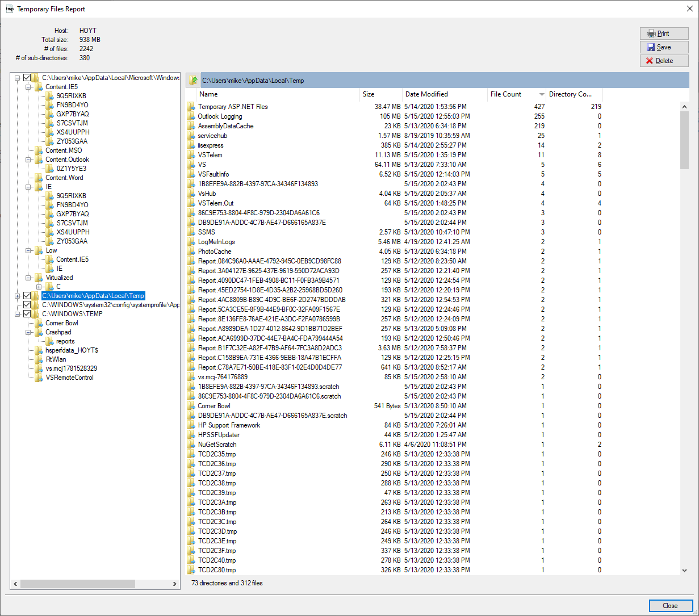
Task: Select the TCD2C3F.tmp row in the list
Action: tap(394, 551)
